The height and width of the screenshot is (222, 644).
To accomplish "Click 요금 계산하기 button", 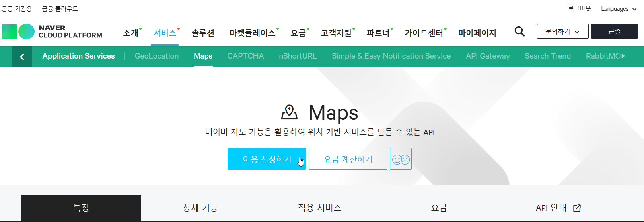I will pos(348,159).
